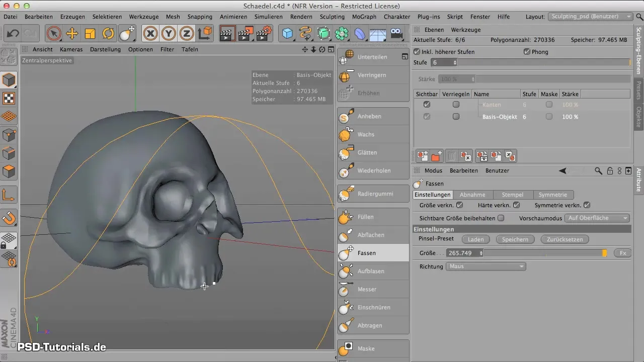Toggle visibility of Kanten layer

pyautogui.click(x=427, y=105)
